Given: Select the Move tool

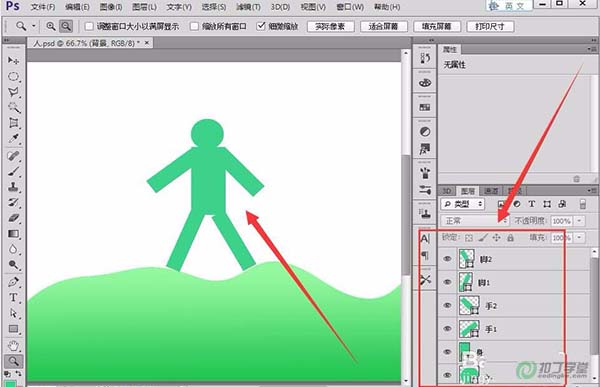Looking at the screenshot, I should click(x=13, y=60).
